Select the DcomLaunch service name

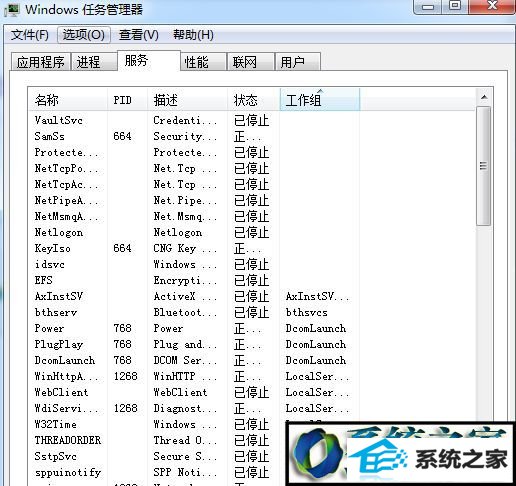click(x=65, y=360)
